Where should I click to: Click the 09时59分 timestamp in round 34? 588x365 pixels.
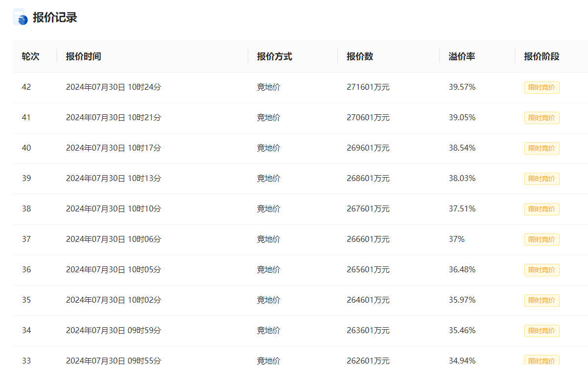pyautogui.click(x=144, y=331)
